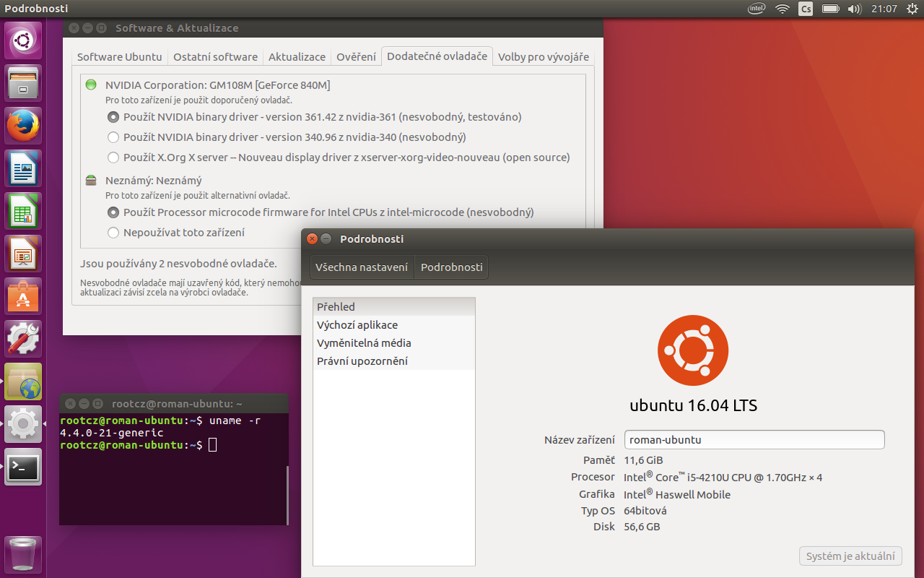
Task: Switch to Ostatní software tab
Action: [x=215, y=57]
